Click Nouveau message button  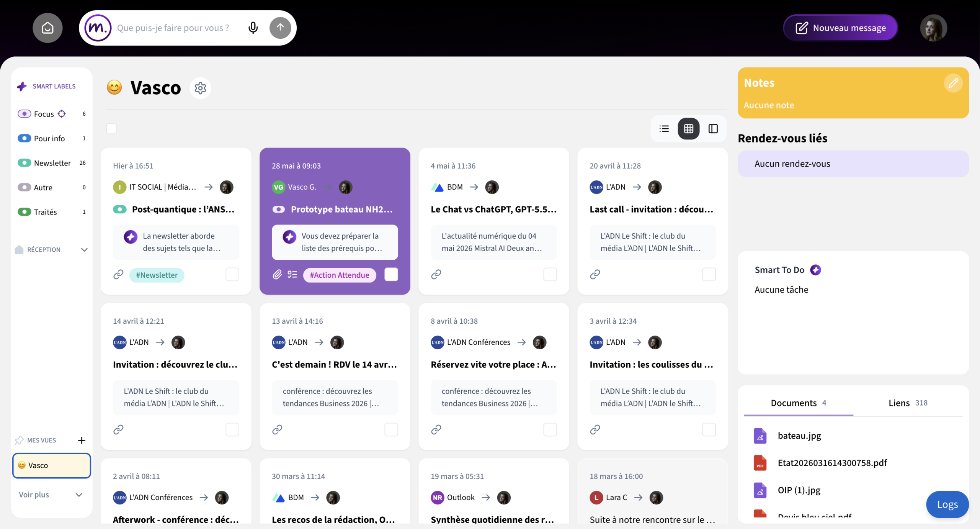(x=841, y=28)
